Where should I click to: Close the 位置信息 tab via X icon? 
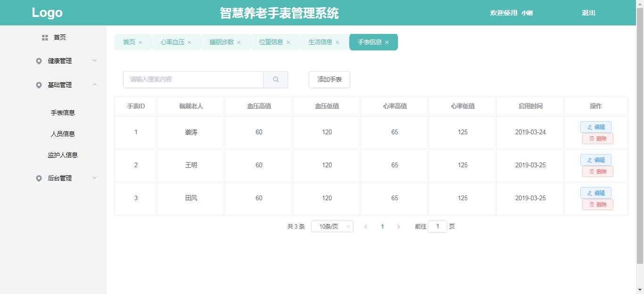point(288,42)
